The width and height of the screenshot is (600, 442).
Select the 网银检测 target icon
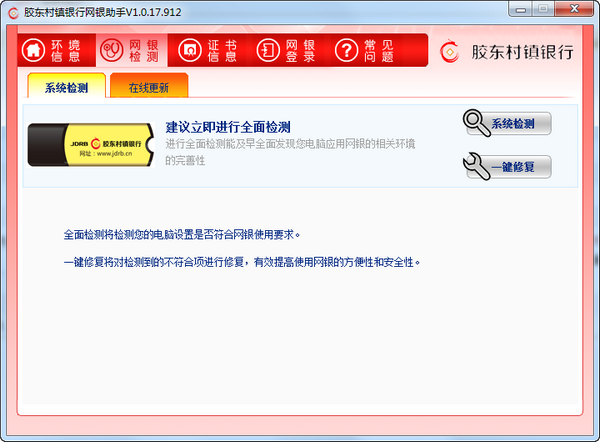[x=112, y=50]
